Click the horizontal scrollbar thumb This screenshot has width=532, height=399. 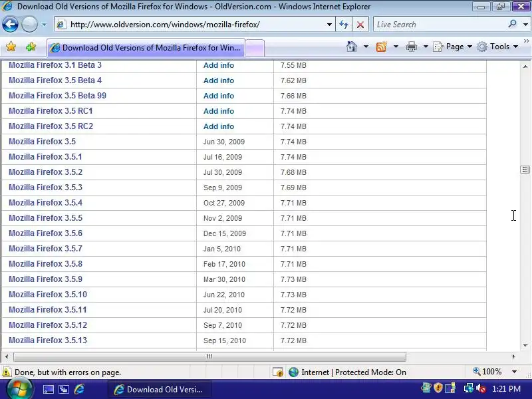(209, 356)
